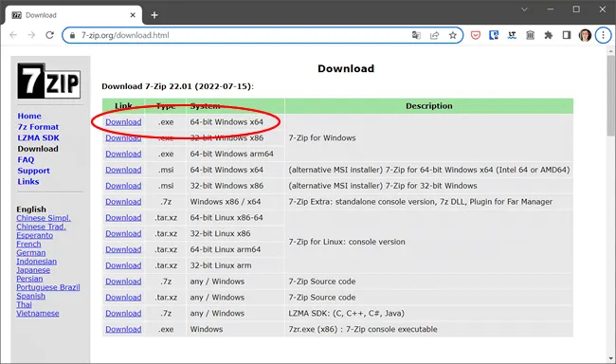Switch language to Indonesian
This screenshot has width=616, height=364.
coord(36,262)
